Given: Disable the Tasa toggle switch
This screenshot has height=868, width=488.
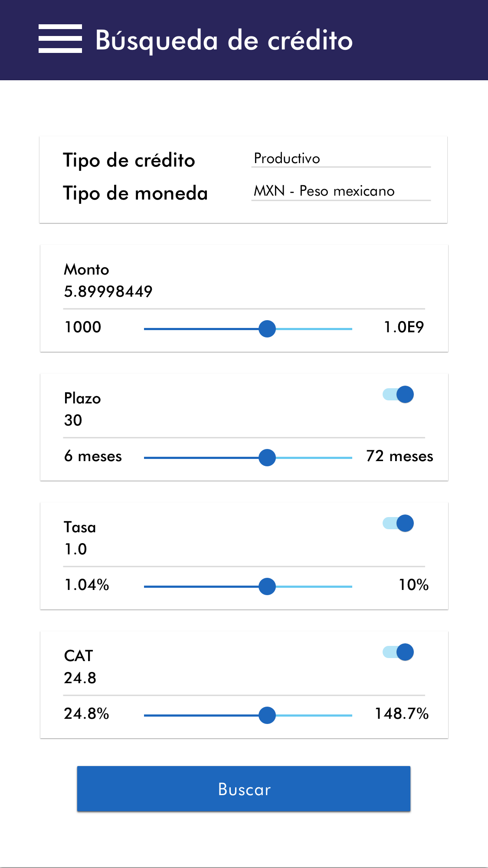Looking at the screenshot, I should [x=398, y=523].
